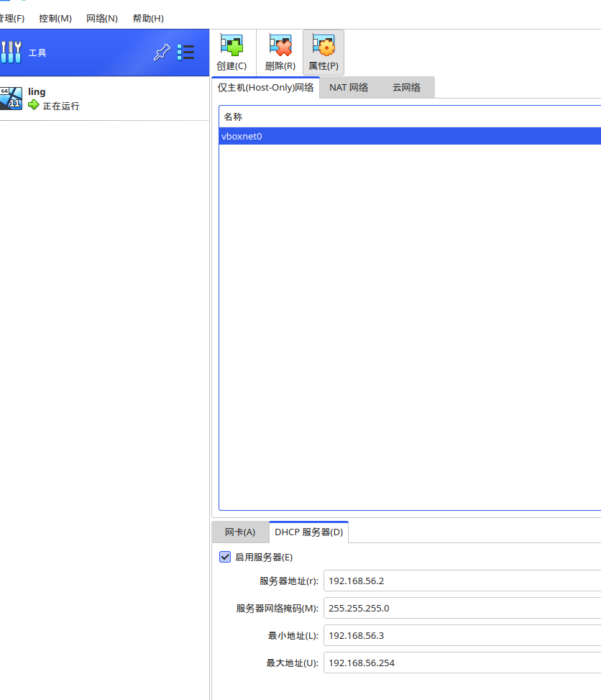Open the Network (网络) menu
This screenshot has height=700, width=601.
tap(102, 18)
